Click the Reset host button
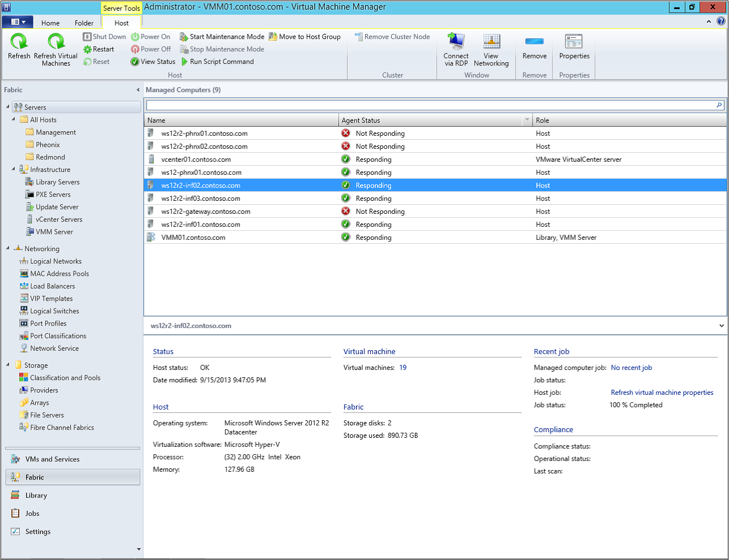The width and height of the screenshot is (729, 560). click(x=96, y=62)
